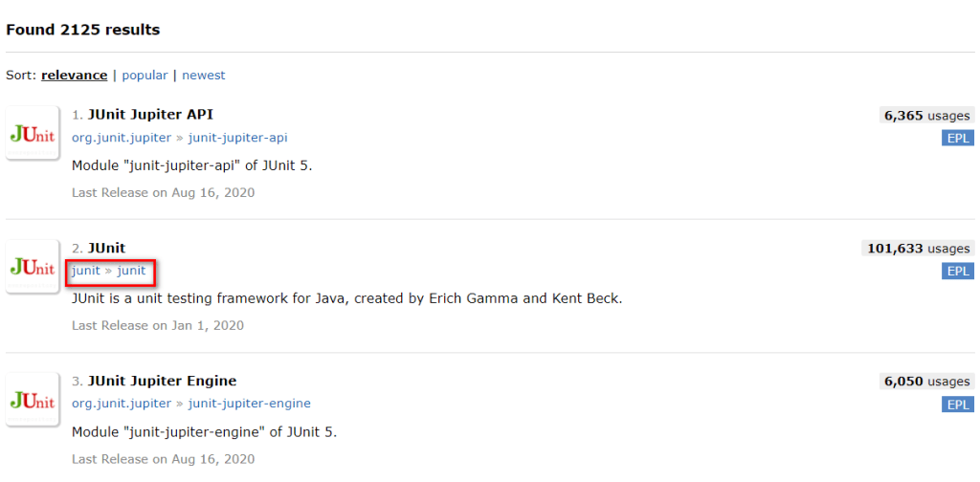This screenshot has height=482, width=980.
Task: Click org.junit.jupiter group of first result
Action: tap(122, 138)
